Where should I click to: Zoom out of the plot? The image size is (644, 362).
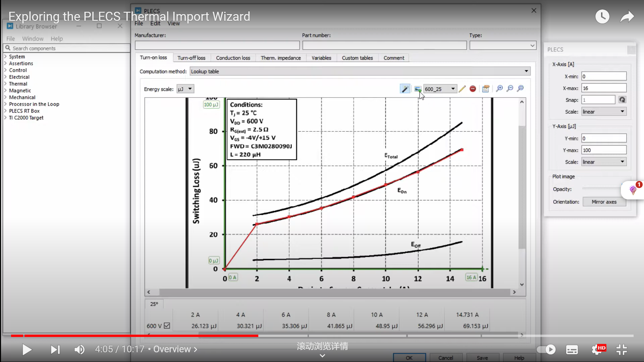510,88
